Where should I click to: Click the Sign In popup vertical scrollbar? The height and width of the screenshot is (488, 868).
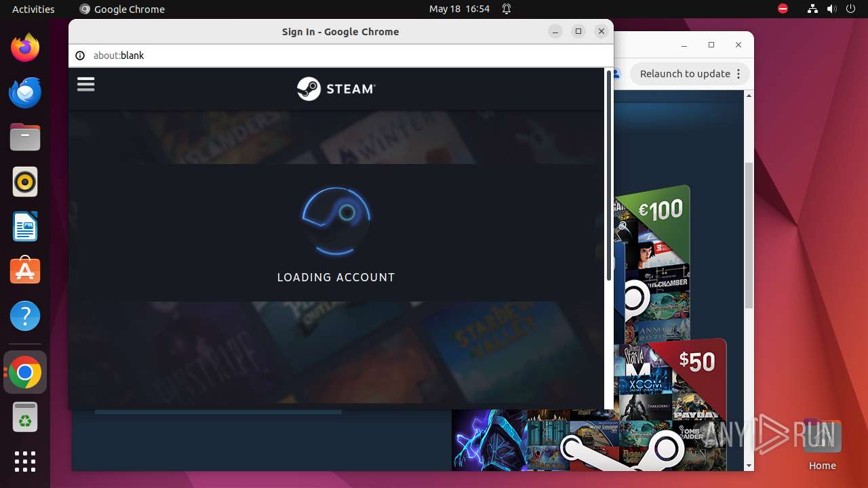click(x=609, y=175)
